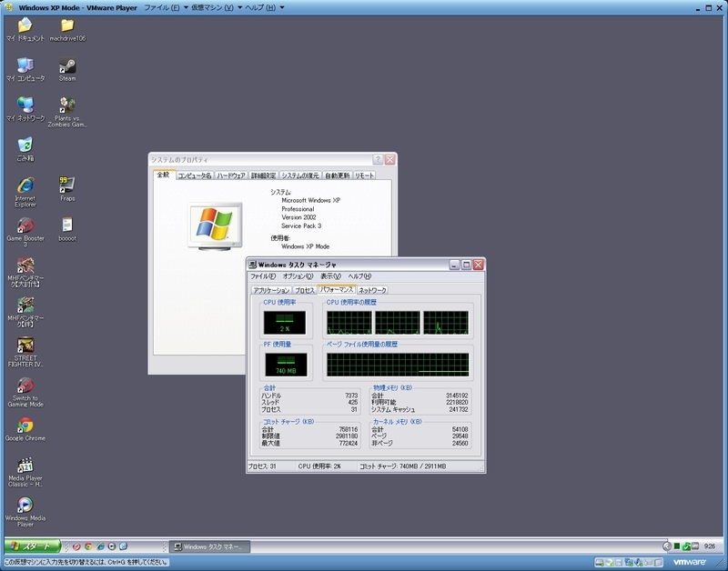
Task: Select the Windows Media Player desktop icon
Action: tap(25, 512)
